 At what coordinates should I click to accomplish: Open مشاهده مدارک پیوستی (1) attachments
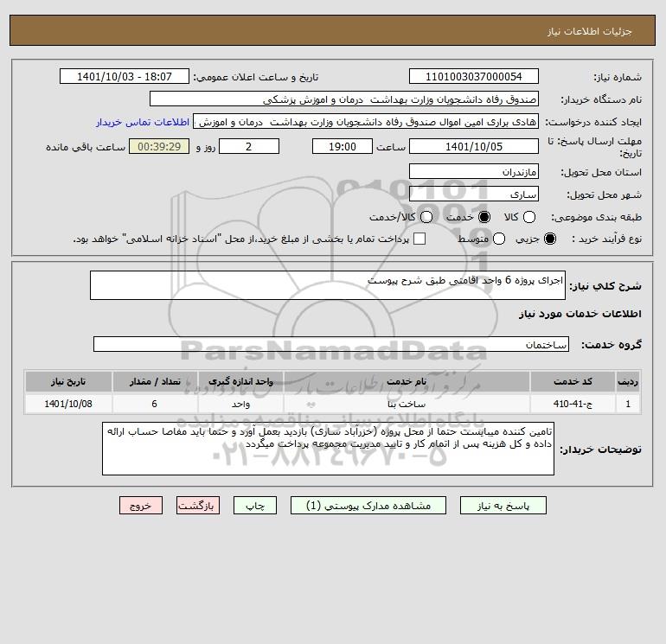point(368,506)
